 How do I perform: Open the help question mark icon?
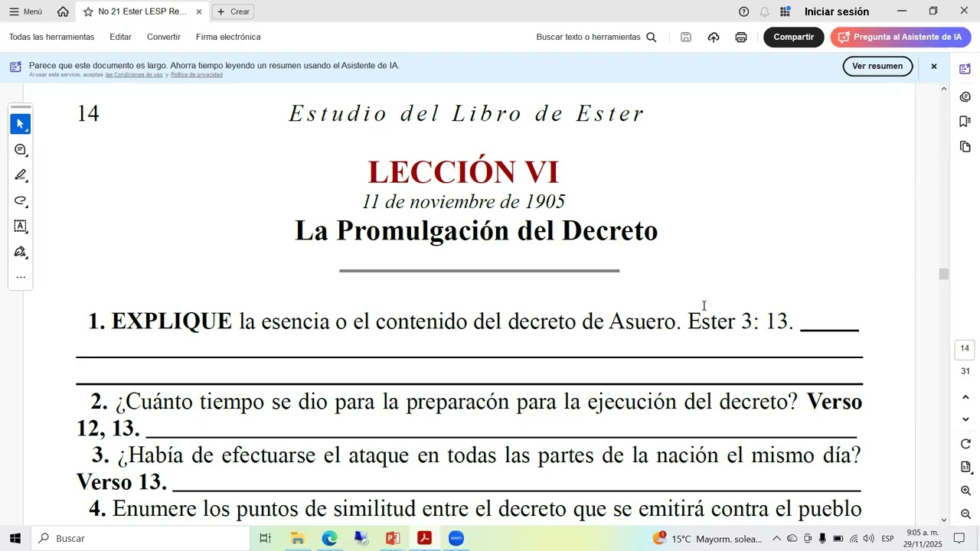point(743,11)
